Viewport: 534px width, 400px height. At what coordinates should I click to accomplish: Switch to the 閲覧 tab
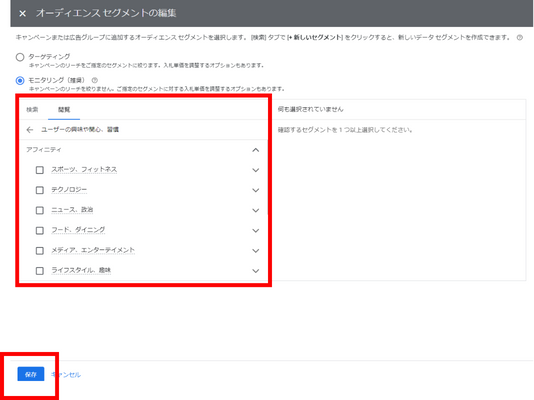(64, 110)
